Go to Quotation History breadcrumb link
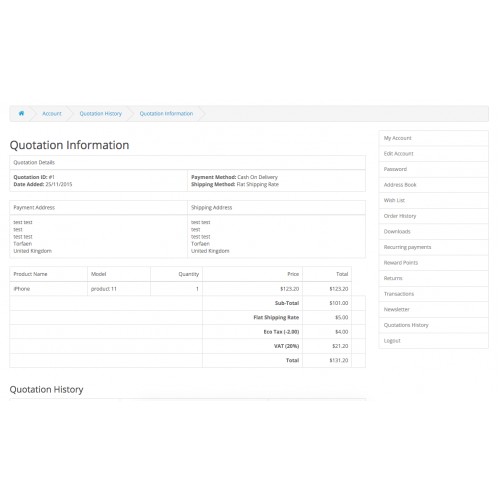 click(101, 114)
